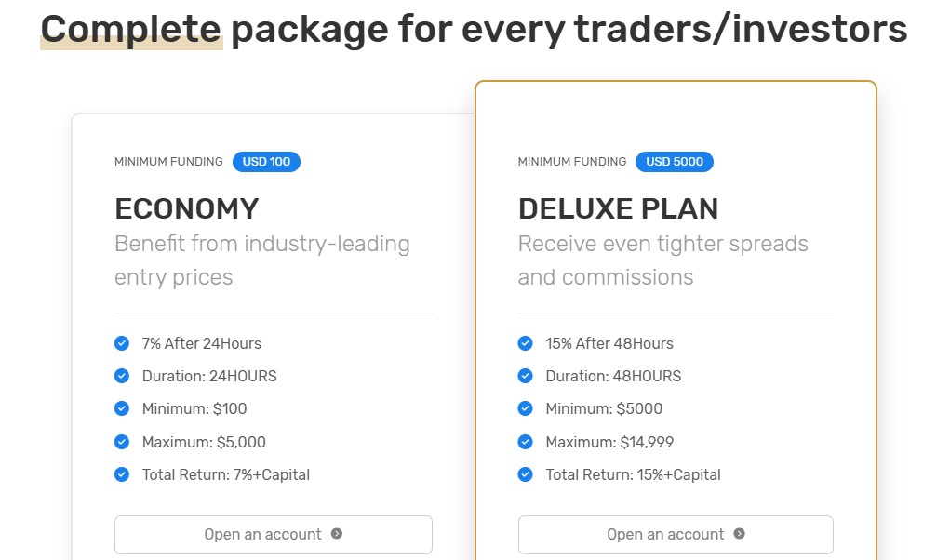Click the USD 100 funding badge
Viewport: 950px width, 560px height.
click(267, 162)
